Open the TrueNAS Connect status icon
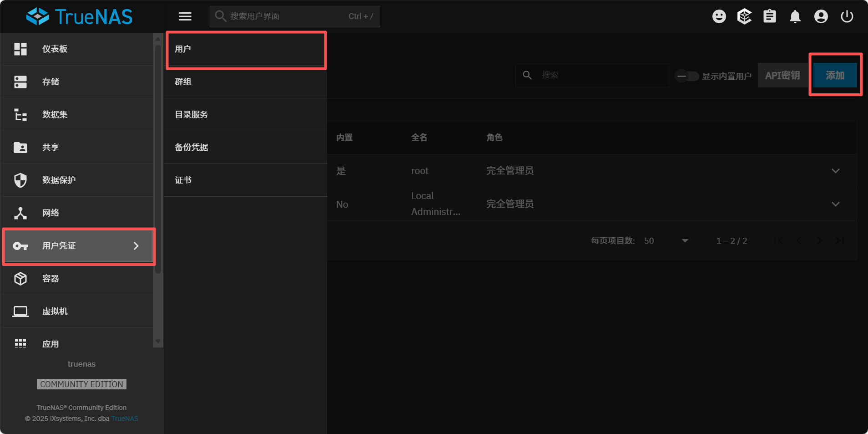 tap(744, 17)
